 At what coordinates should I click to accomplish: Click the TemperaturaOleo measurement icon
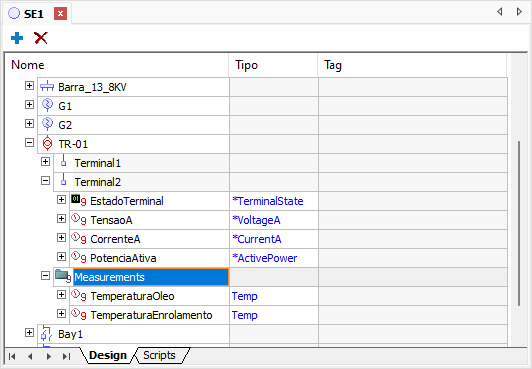78,295
